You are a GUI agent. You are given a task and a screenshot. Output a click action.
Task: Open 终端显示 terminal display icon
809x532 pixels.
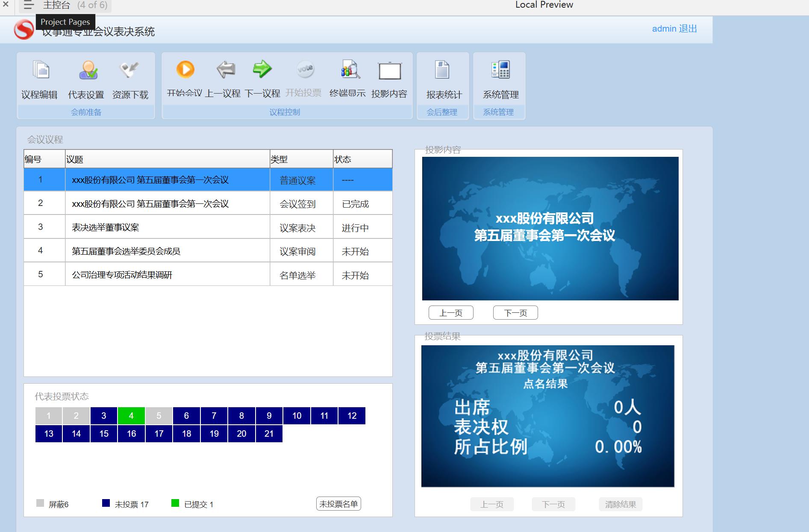(350, 69)
